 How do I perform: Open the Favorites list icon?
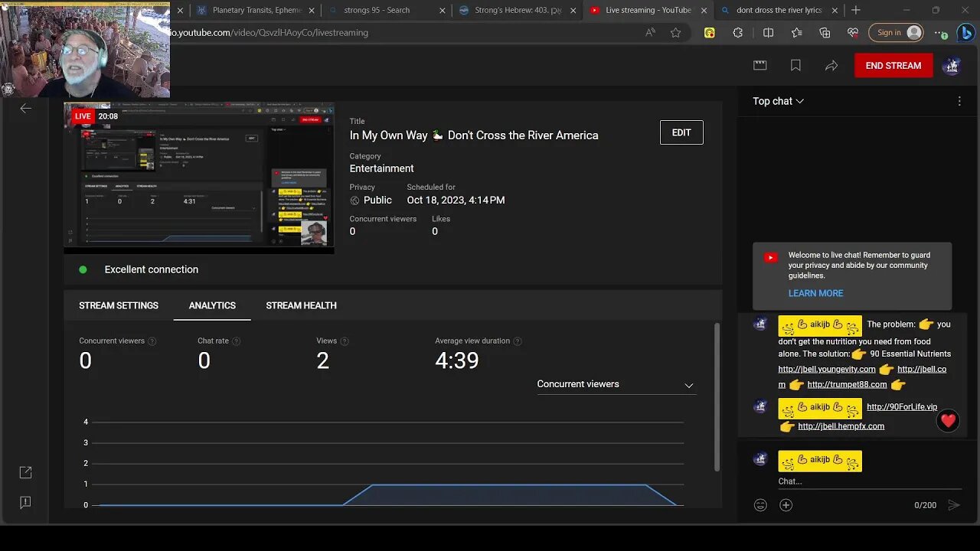[796, 33]
